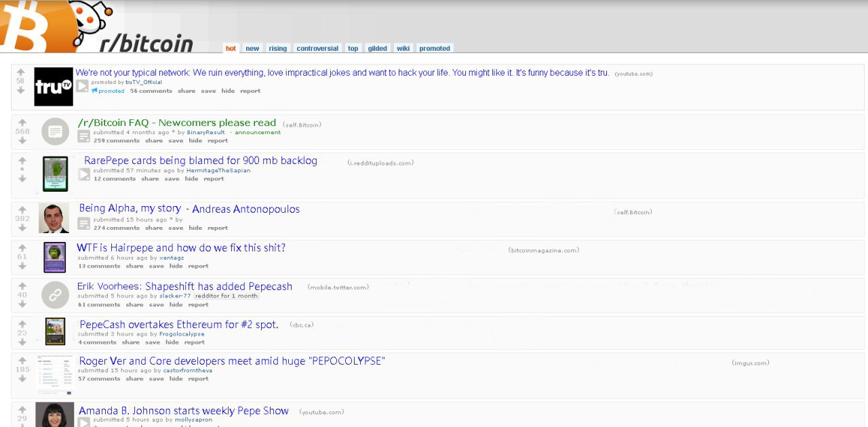Open the PepeCash overtakes Ethereum link
The image size is (868, 427).
[x=179, y=325]
